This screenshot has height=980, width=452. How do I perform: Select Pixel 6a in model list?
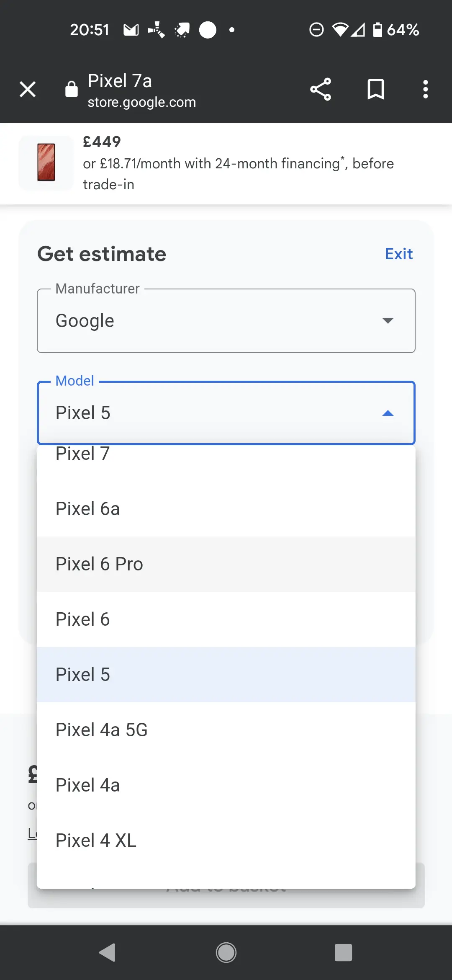pos(226,509)
